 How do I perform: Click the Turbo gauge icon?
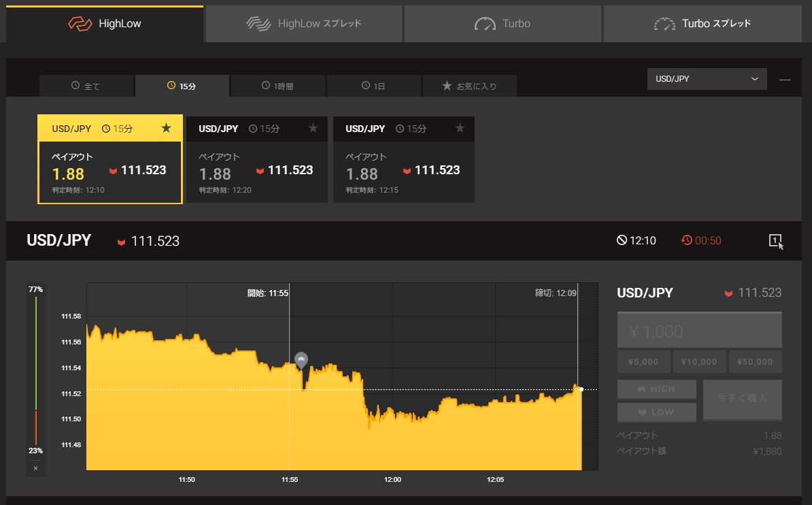486,24
